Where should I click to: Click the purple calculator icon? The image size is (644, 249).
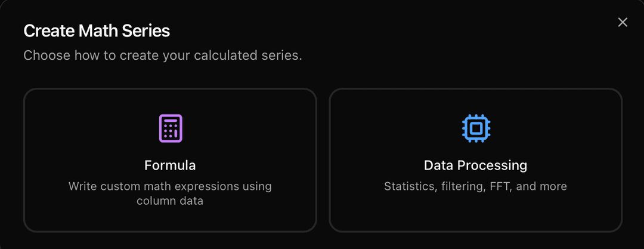coord(171,128)
